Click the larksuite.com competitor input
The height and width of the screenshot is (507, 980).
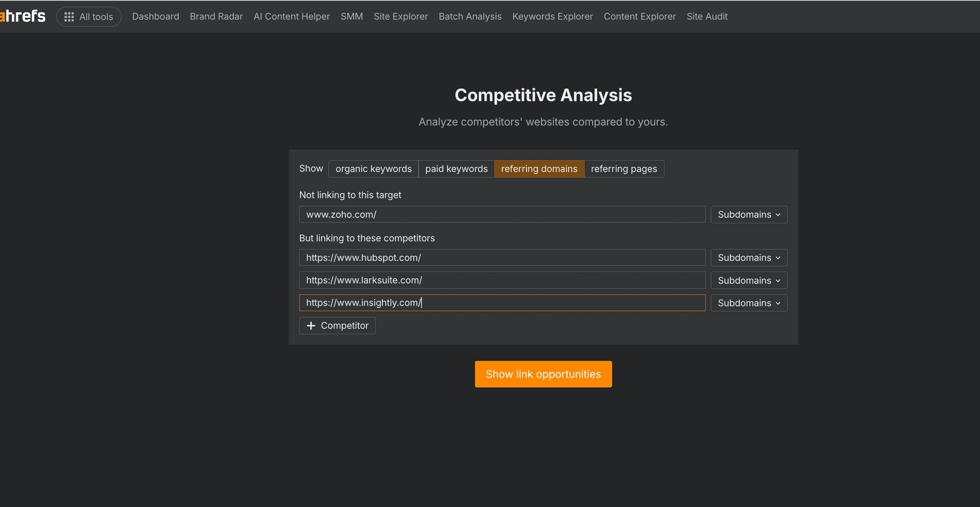coord(502,280)
